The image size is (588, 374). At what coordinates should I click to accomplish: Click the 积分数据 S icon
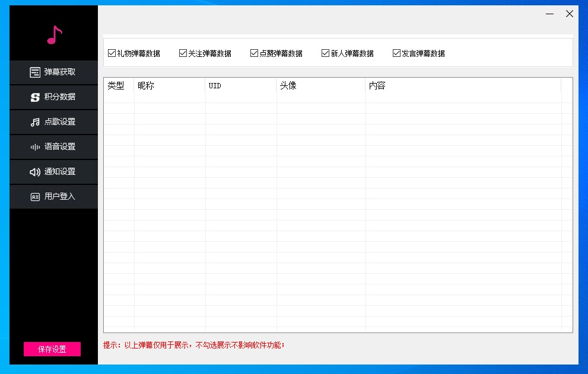point(35,97)
